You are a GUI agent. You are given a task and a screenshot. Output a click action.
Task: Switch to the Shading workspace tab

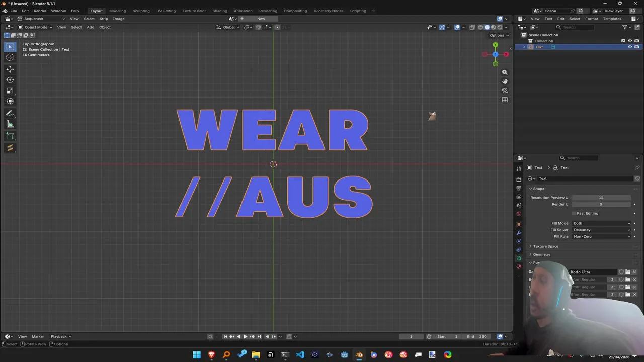click(219, 11)
